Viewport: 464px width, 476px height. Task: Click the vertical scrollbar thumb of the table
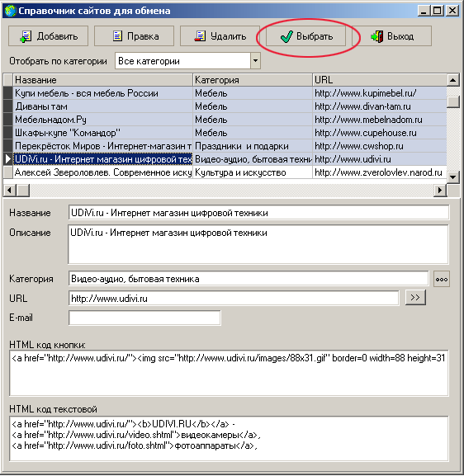[452, 101]
